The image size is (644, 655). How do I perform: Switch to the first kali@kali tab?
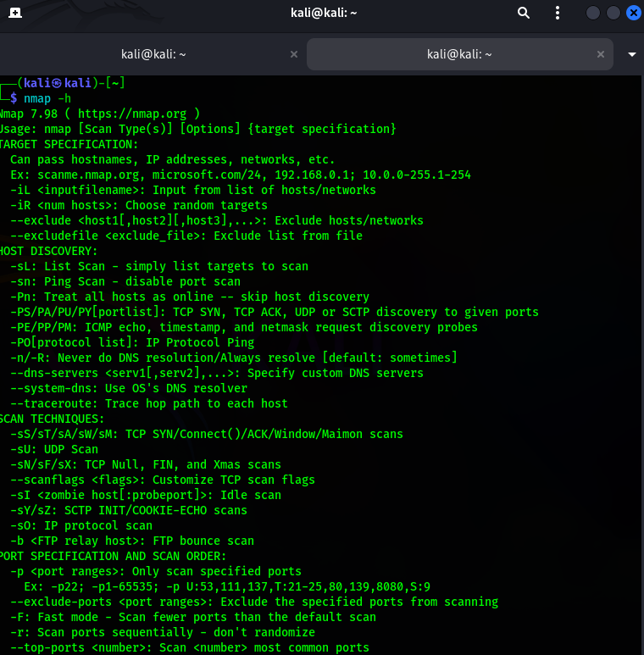pos(153,53)
